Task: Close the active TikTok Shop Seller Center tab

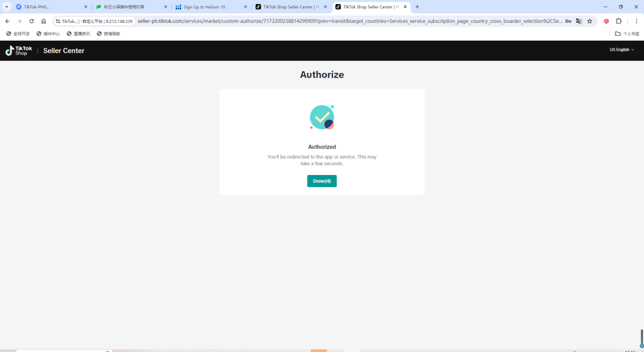Action: click(405, 7)
